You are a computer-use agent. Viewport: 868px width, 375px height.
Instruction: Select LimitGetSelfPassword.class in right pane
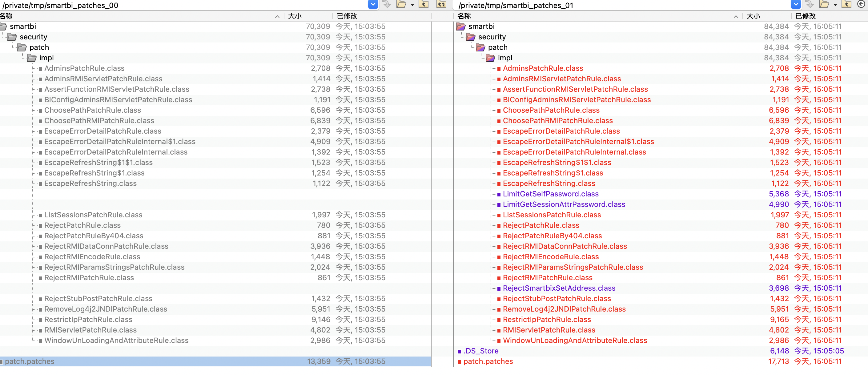(x=551, y=194)
